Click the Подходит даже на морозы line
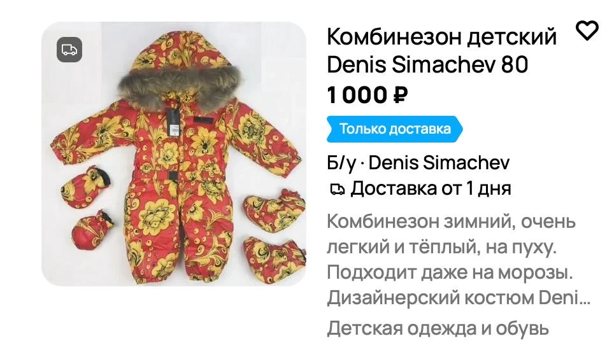This screenshot has width=614, height=364. pyautogui.click(x=450, y=272)
